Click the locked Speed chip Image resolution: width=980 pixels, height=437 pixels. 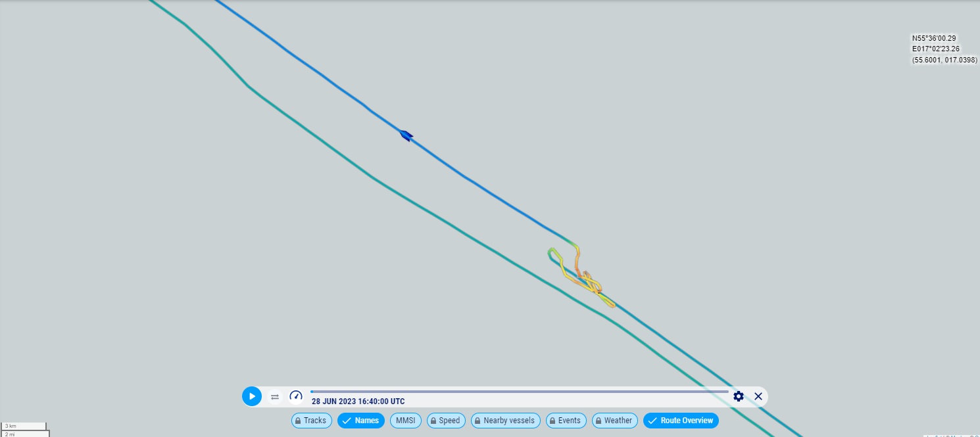pos(446,421)
